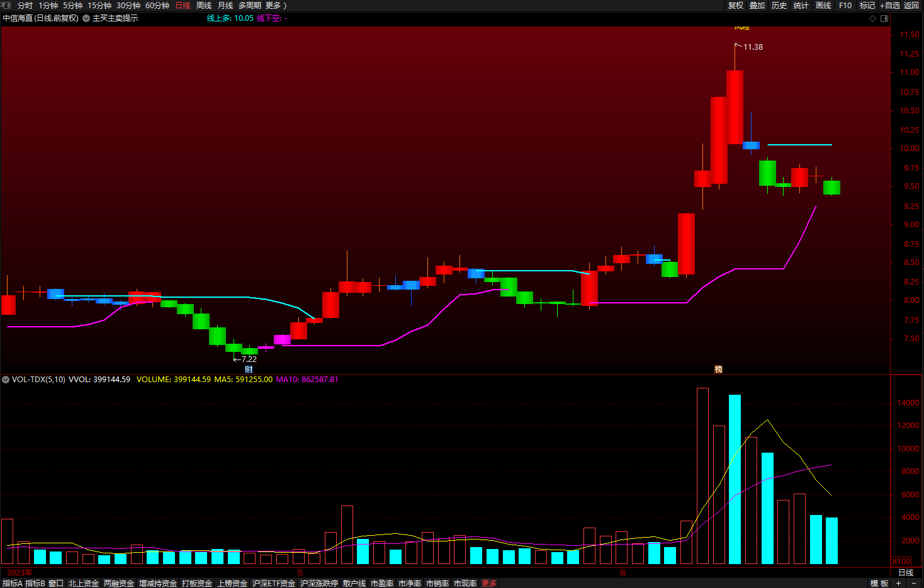Select the 1分钟 period
The width and height of the screenshot is (924, 588).
(x=48, y=6)
